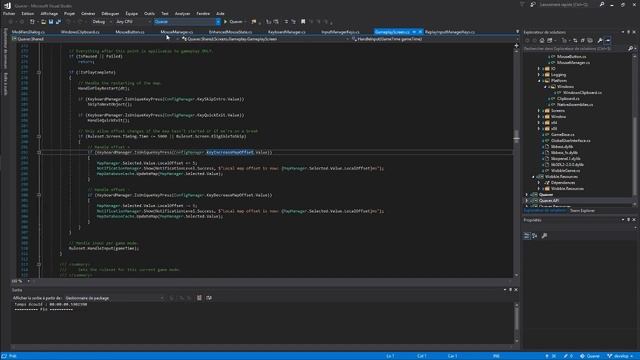Toggle the Preview Selected Items button
The width and height of the screenshot is (640, 360).
point(608,40)
